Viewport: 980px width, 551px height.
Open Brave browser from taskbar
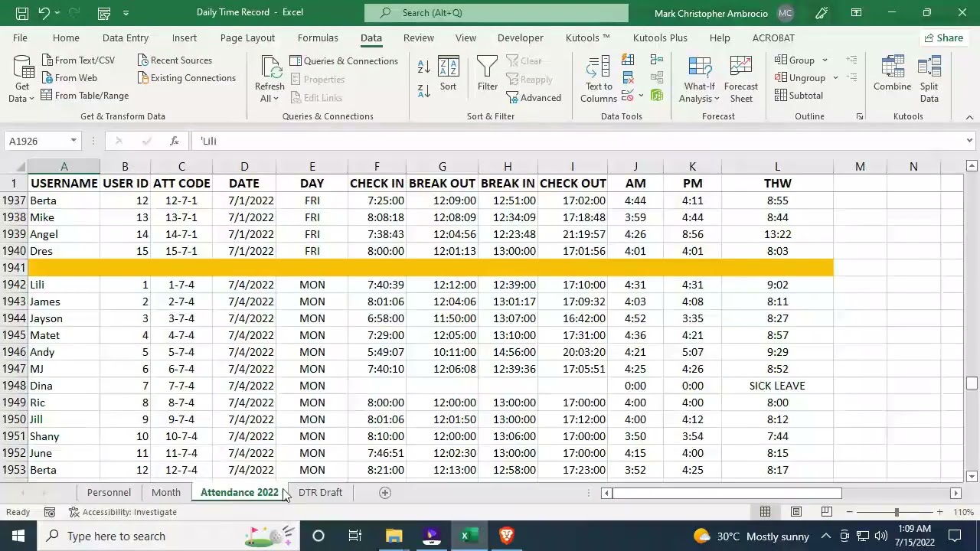[x=506, y=536]
